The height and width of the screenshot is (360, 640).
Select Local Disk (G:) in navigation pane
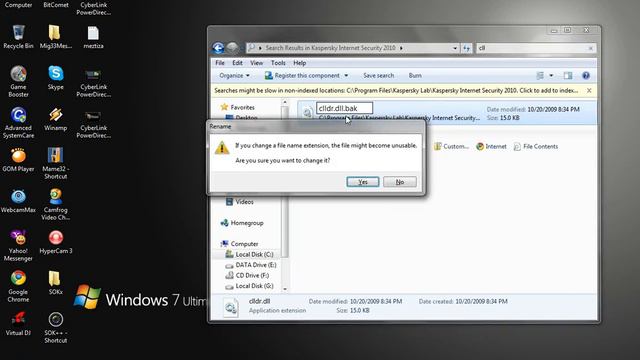pyautogui.click(x=249, y=286)
